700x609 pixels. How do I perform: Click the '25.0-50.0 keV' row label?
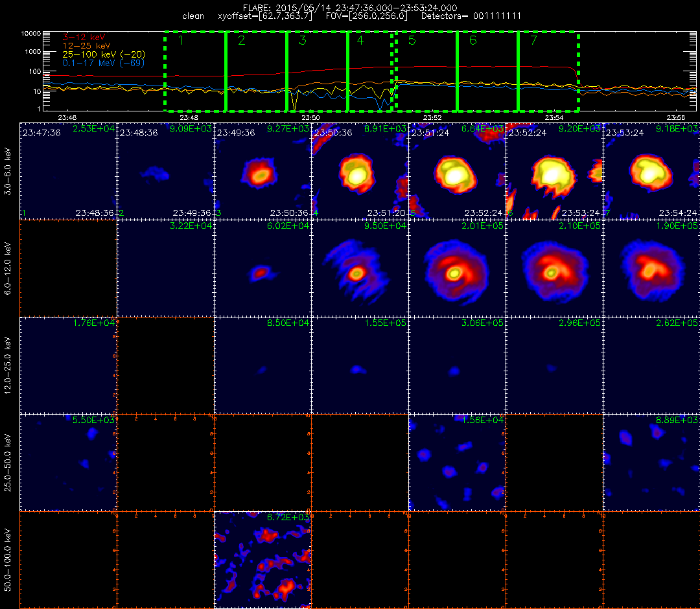[8, 463]
